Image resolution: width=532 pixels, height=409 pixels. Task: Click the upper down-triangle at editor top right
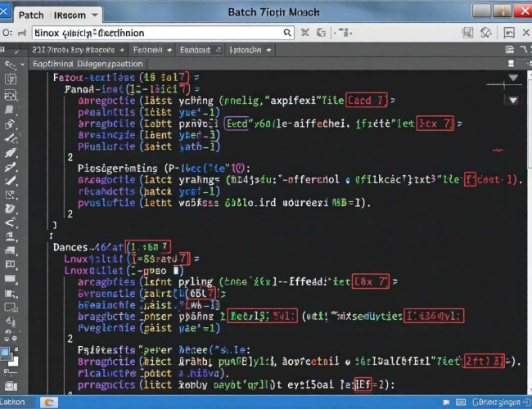click(x=513, y=78)
